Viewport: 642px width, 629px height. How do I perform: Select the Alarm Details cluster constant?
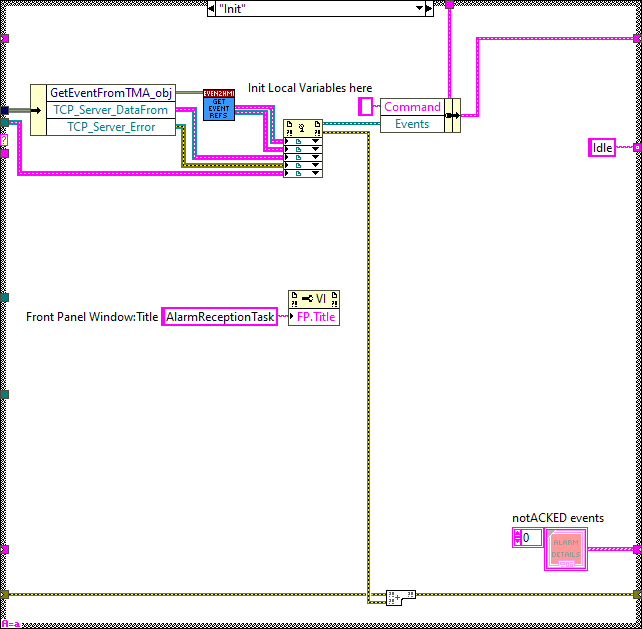point(566,549)
